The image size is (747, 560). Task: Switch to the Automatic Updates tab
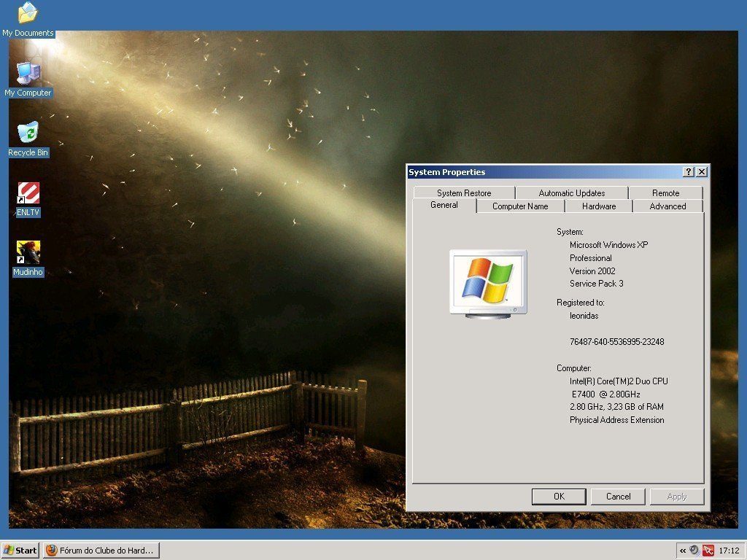click(572, 192)
